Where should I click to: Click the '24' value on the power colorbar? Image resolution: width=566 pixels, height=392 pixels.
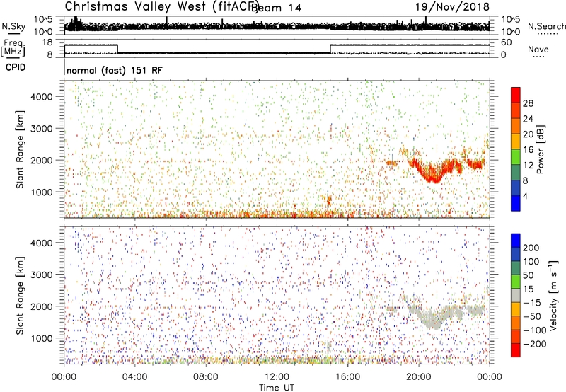pyautogui.click(x=528, y=119)
